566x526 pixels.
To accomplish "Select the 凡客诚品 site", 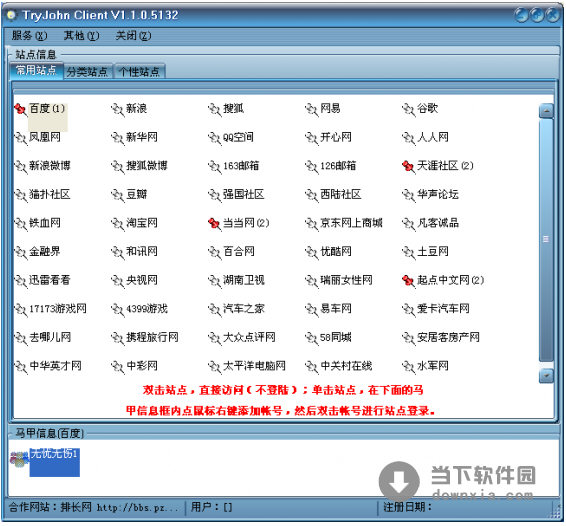I will pyautogui.click(x=438, y=223).
